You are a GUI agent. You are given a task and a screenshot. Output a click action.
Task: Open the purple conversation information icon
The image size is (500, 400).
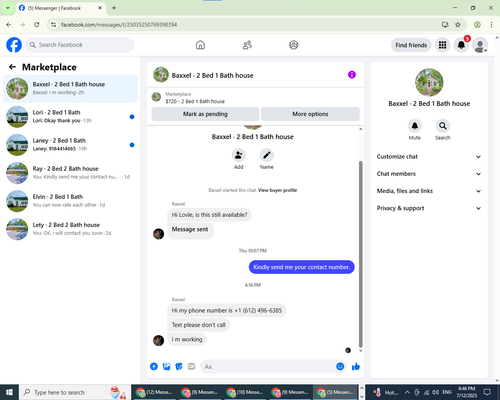click(352, 75)
